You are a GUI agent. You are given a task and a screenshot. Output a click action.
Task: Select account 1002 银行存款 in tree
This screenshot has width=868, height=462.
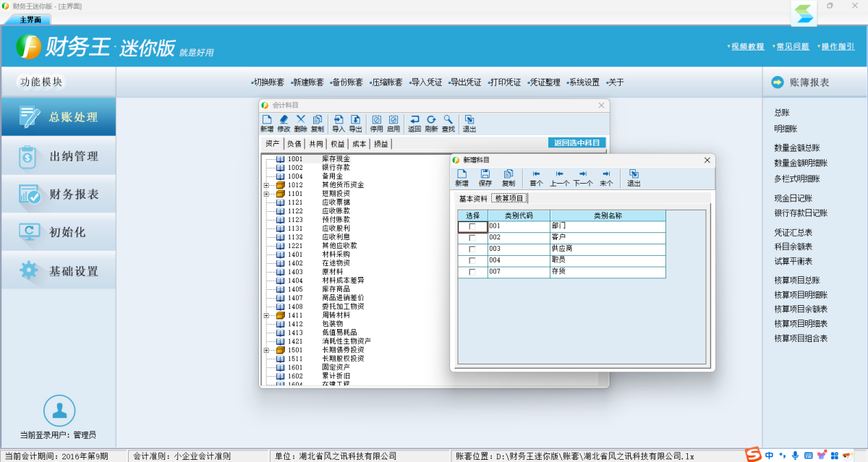[336, 168]
